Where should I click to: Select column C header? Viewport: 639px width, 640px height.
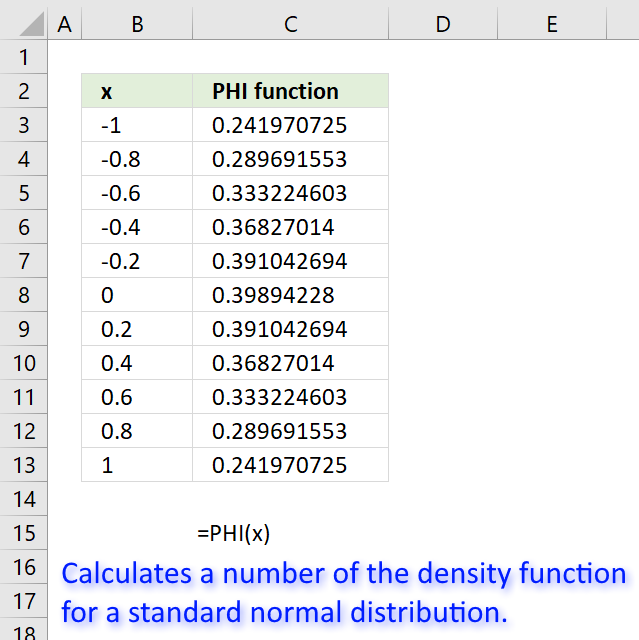(291, 24)
